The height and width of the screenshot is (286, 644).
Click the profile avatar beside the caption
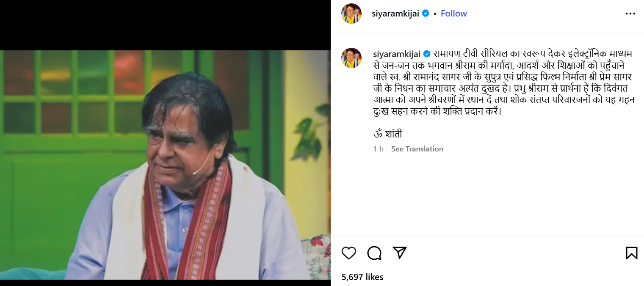[351, 58]
